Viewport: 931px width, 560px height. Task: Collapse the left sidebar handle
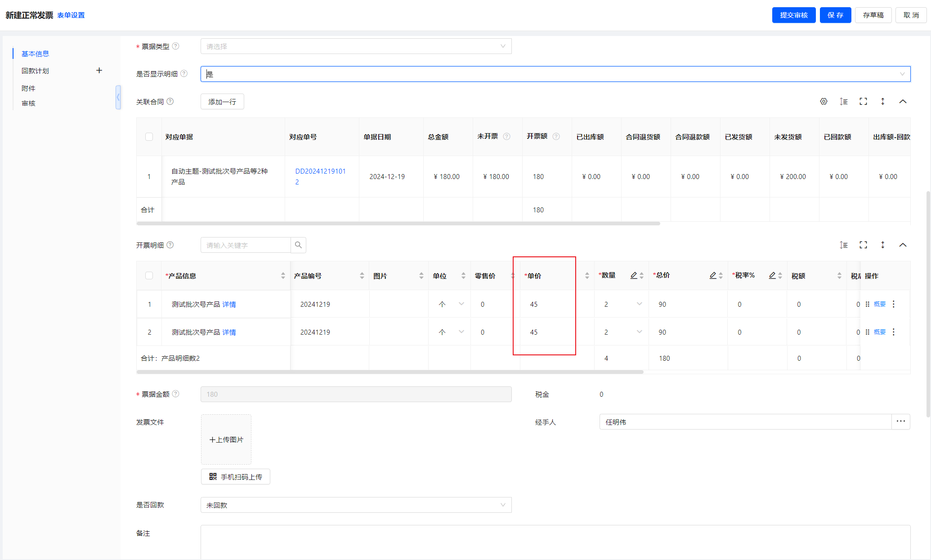[x=118, y=97]
